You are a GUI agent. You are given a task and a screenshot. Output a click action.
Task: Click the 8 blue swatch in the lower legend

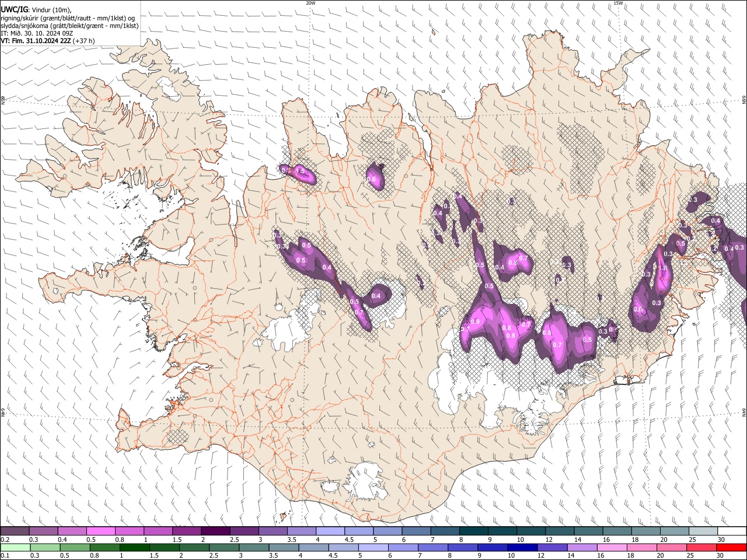[x=462, y=547]
